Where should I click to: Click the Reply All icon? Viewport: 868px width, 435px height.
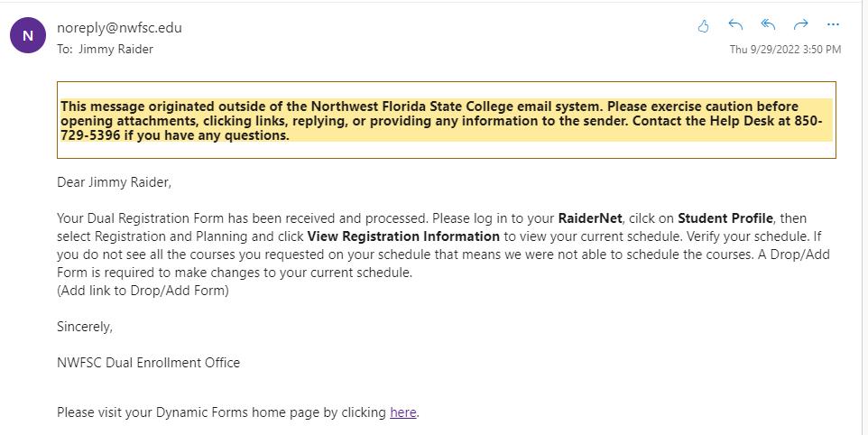(768, 25)
